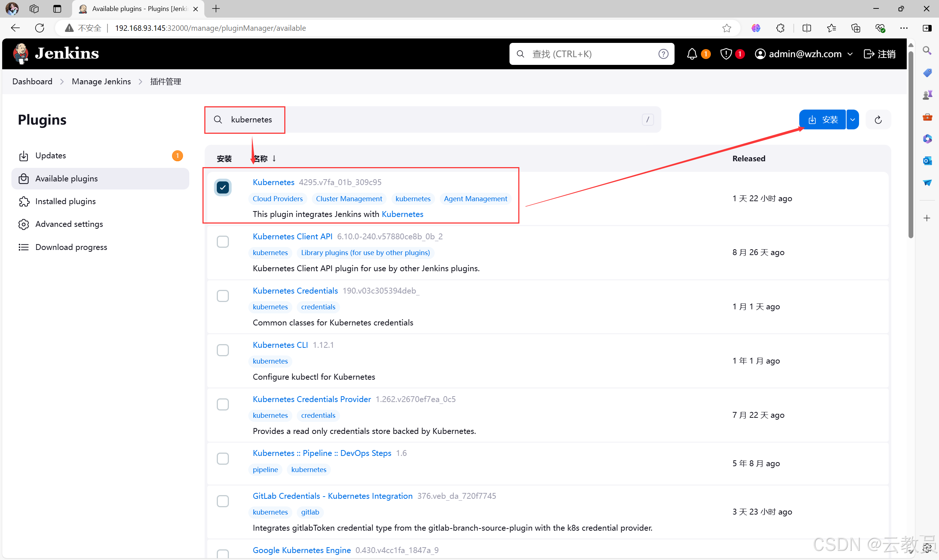The image size is (939, 560).
Task: Check Kubernetes Pipeline DevOps Steps checkbox
Action: pyautogui.click(x=223, y=458)
